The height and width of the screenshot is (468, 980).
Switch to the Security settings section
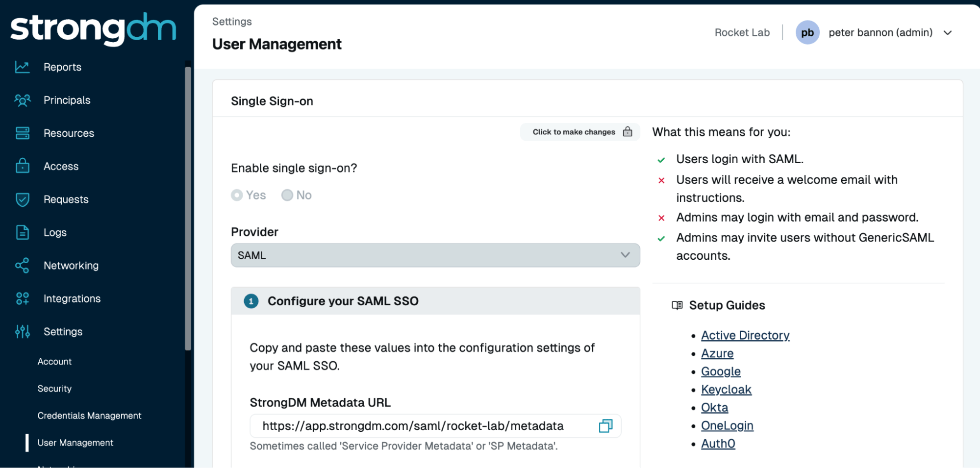[54, 389]
